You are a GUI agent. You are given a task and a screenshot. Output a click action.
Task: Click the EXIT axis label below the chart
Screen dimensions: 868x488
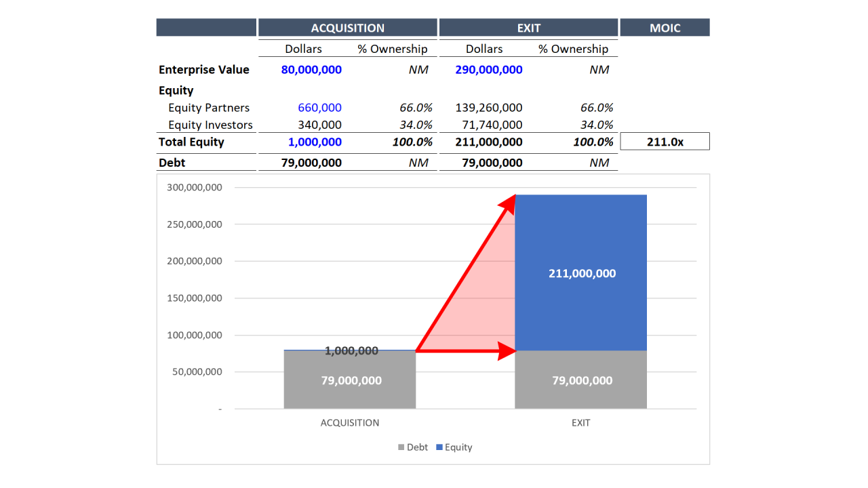[x=580, y=422]
